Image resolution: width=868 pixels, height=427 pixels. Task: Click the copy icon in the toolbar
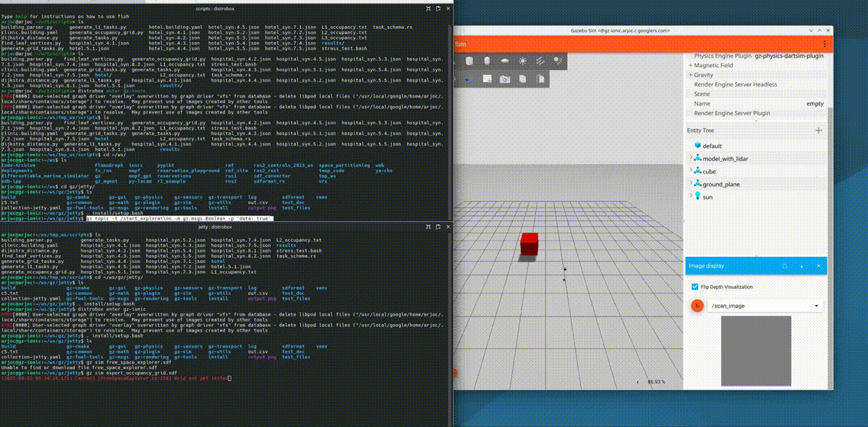[522, 79]
